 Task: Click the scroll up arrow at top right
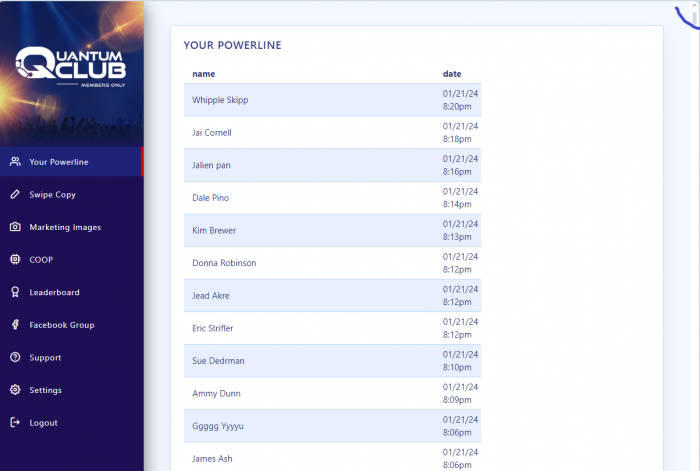pos(693,5)
